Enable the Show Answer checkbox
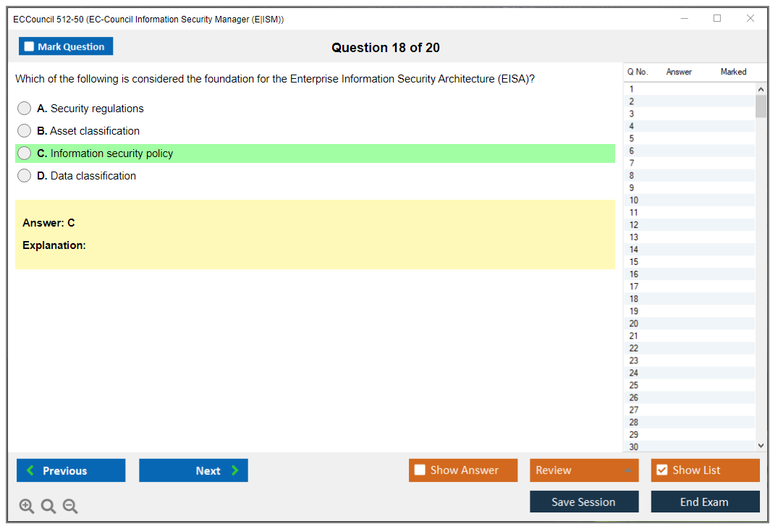The height and width of the screenshot is (532, 778). pyautogui.click(x=420, y=470)
